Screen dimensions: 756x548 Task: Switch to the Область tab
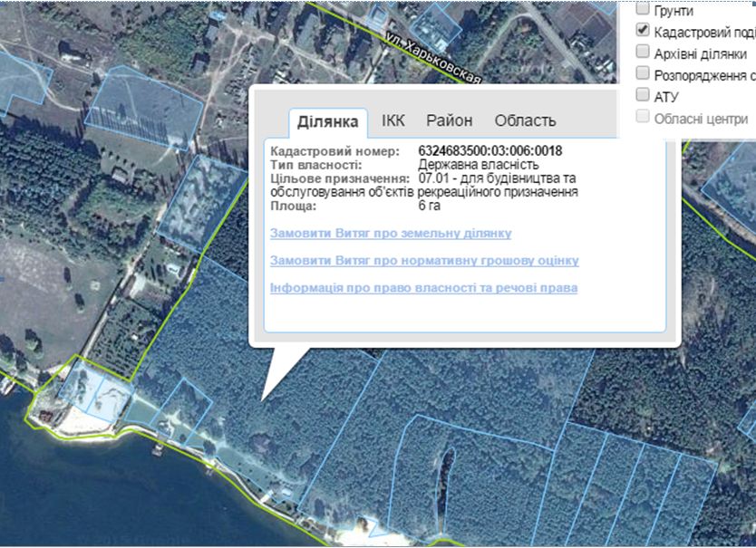(x=525, y=120)
